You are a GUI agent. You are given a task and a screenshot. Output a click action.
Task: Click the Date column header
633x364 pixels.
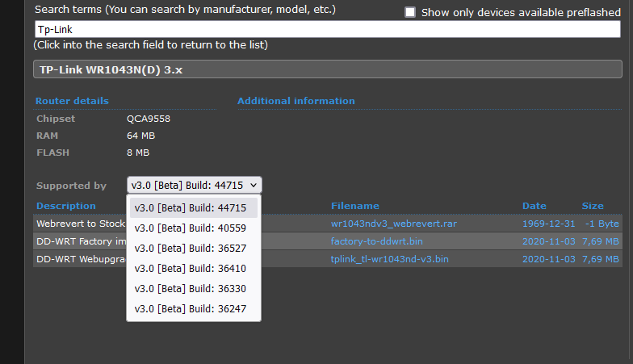pyautogui.click(x=534, y=206)
